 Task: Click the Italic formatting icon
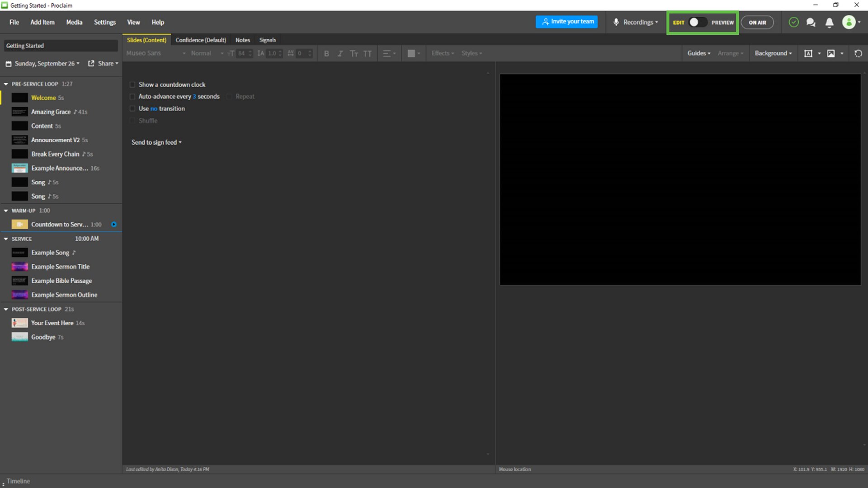[x=340, y=53]
